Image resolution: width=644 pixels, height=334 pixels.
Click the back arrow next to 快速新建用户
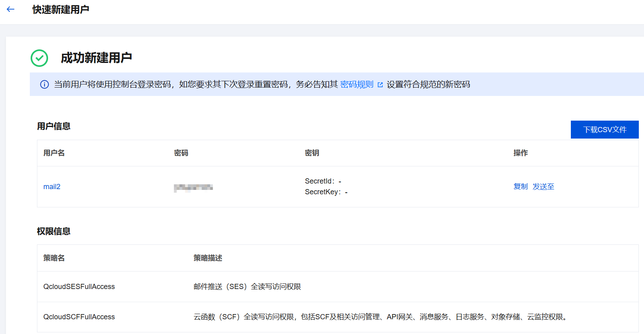(x=11, y=9)
